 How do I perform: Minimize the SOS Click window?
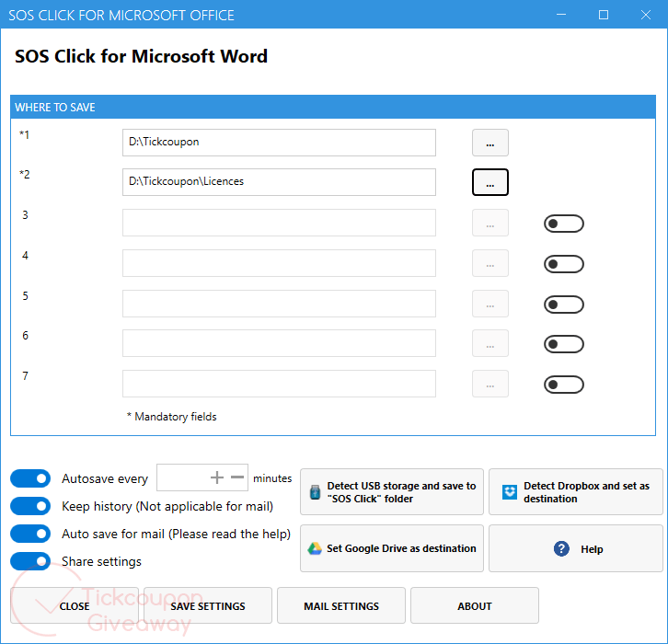click(x=561, y=15)
